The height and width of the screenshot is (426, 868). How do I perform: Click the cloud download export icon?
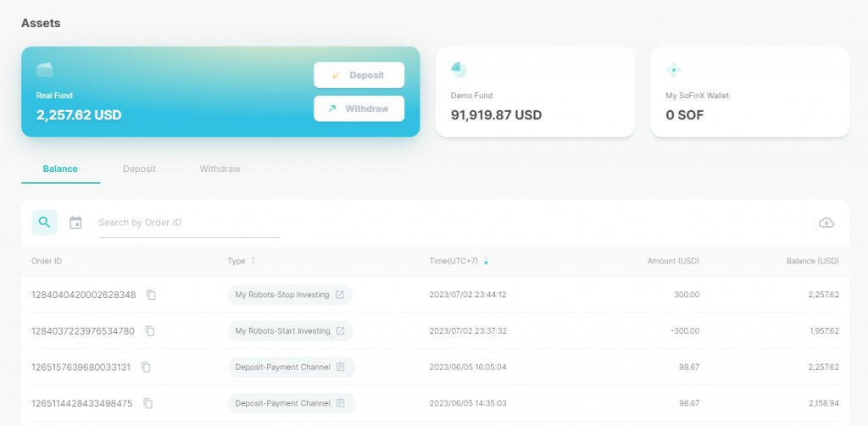(x=826, y=223)
